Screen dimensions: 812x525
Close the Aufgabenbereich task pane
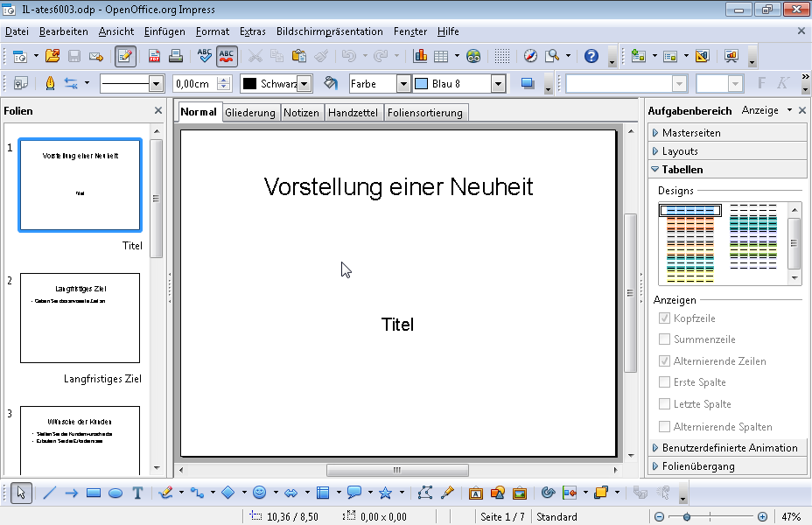point(802,110)
